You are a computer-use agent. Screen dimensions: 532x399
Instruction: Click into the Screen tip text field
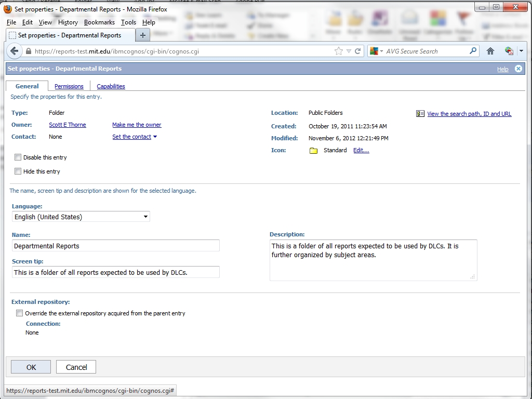[115, 272]
